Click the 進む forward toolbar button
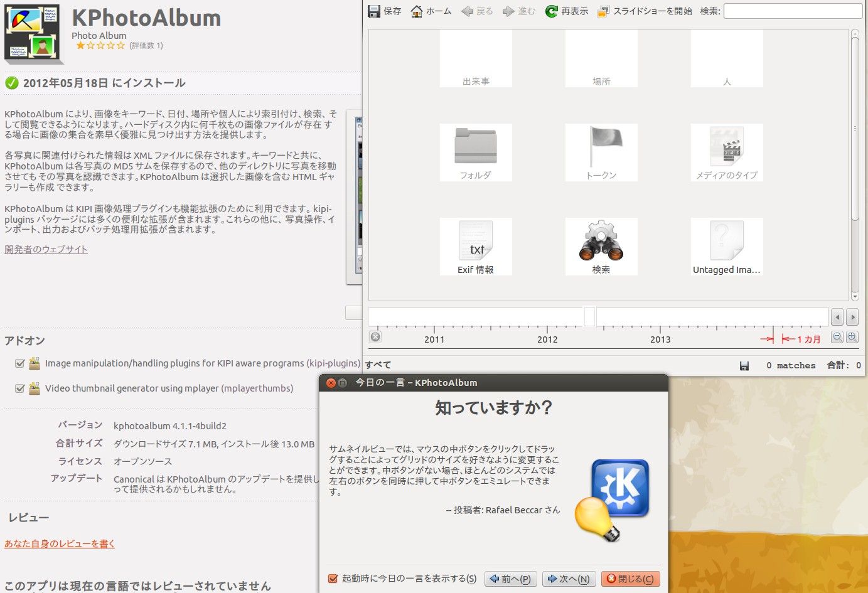This screenshot has width=868, height=593. 518,11
